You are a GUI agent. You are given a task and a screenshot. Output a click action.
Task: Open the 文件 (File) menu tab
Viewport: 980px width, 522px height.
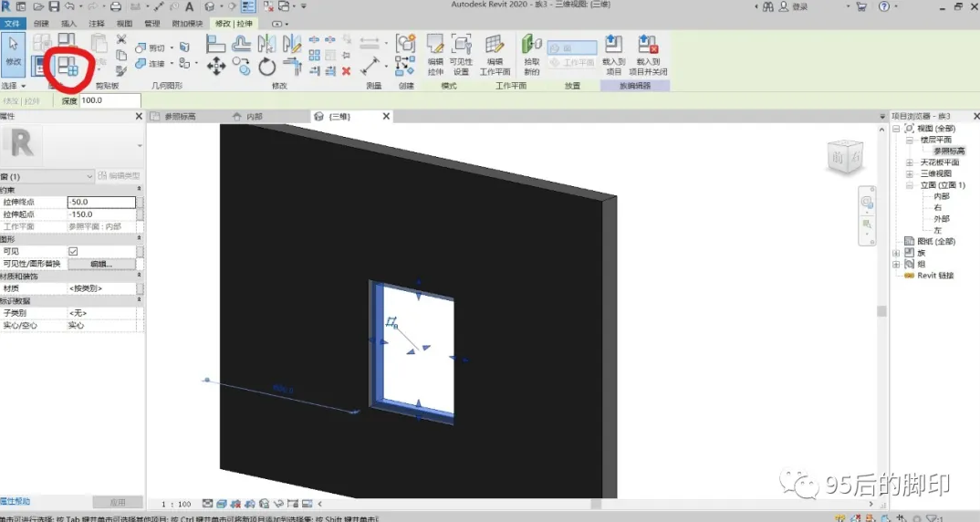13,24
